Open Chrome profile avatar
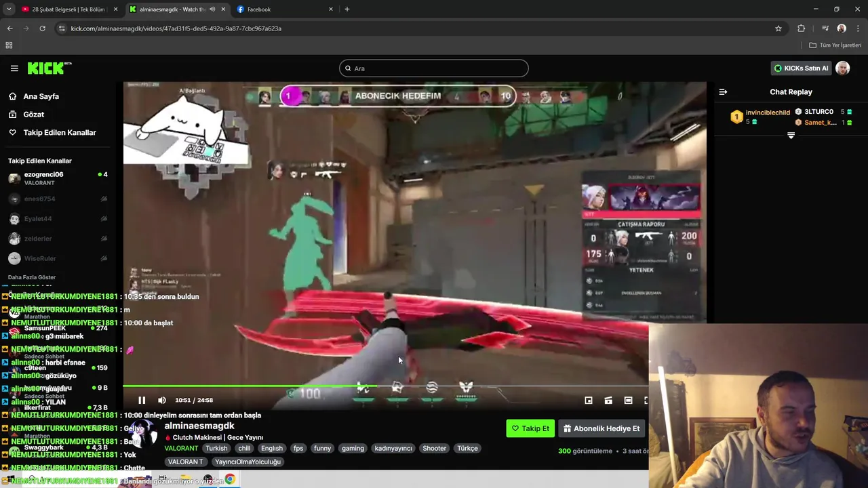Screen dimensions: 868x488 pos(842,28)
